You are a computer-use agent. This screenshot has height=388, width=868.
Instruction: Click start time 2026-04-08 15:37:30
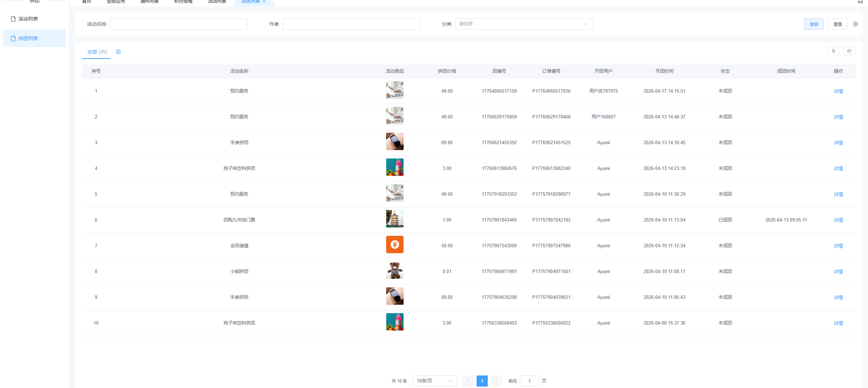[x=664, y=323]
